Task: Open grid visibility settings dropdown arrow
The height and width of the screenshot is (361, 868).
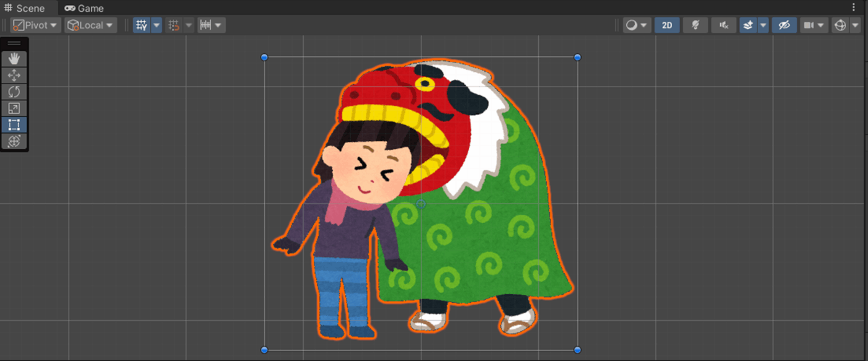Action: (156, 25)
